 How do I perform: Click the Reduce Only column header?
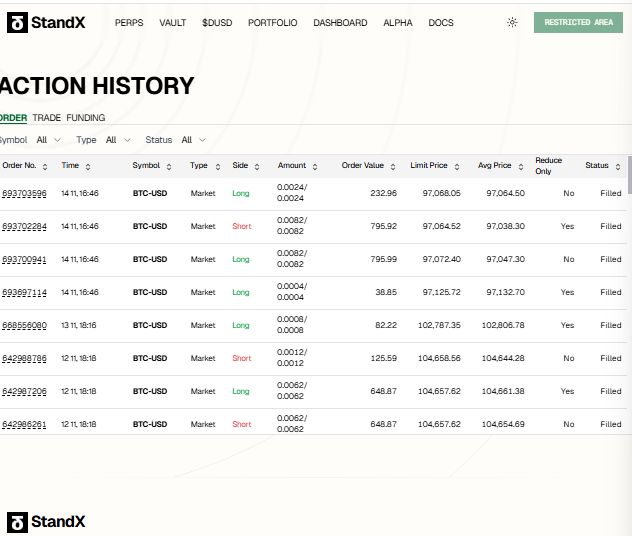[x=548, y=166]
